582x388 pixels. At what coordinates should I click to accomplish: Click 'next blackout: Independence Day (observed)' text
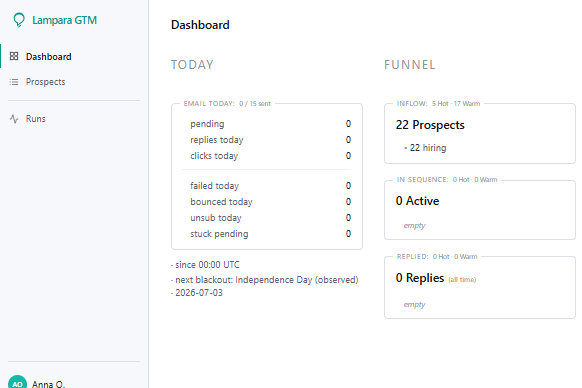click(x=267, y=280)
